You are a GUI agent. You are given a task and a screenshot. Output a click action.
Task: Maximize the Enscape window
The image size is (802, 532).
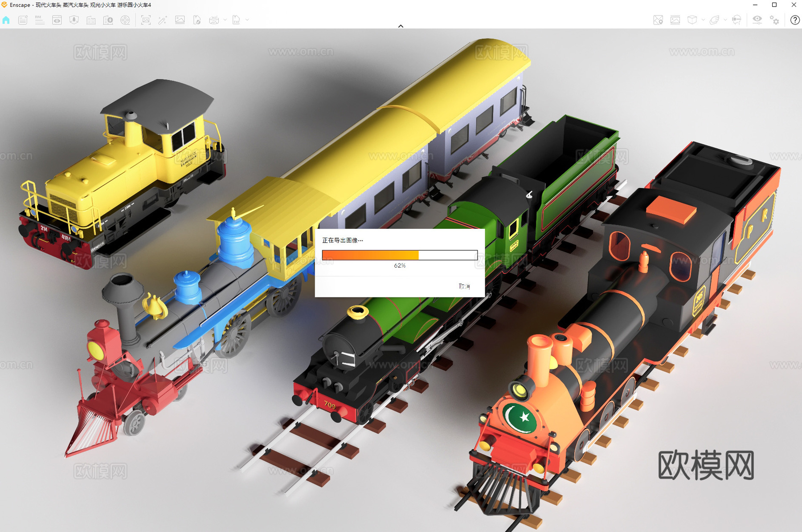click(x=774, y=5)
